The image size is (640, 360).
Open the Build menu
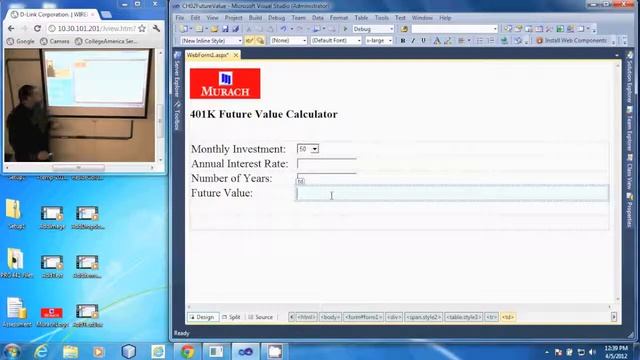pos(255,18)
